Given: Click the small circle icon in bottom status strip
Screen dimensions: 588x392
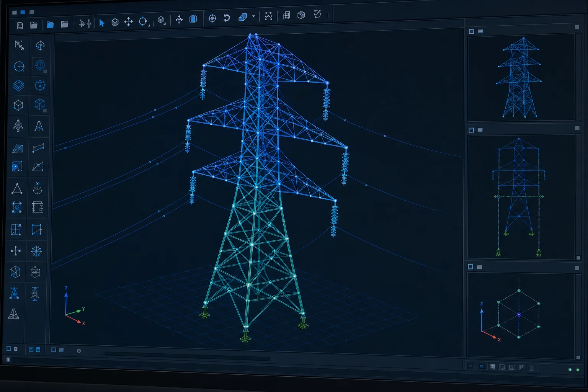Looking at the screenshot, I should tap(79, 351).
